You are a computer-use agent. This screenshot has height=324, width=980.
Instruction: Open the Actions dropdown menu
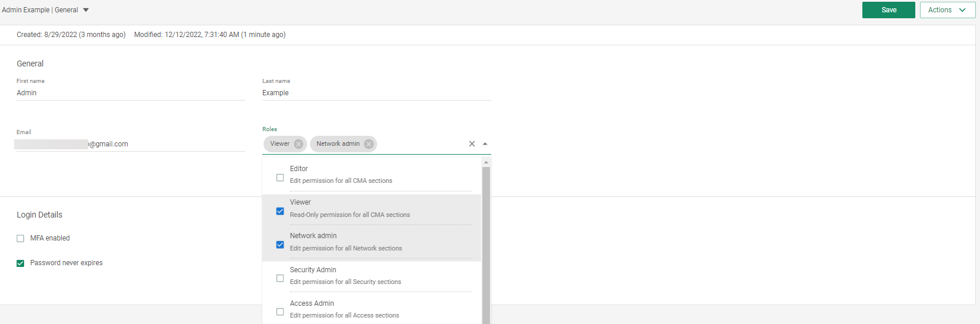pyautogui.click(x=947, y=10)
